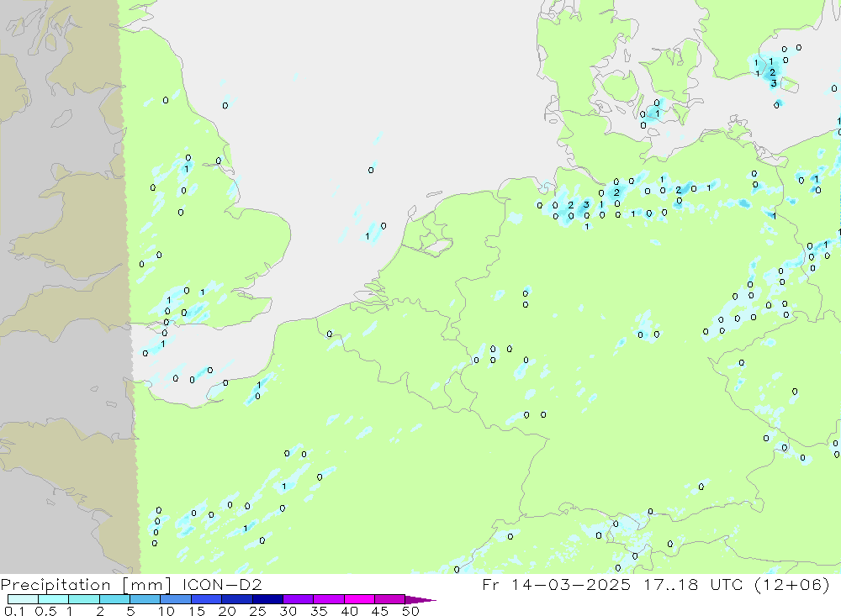The height and width of the screenshot is (616, 841).
Task: Select the 20–25 mm legend swatch
Action: click(237, 599)
